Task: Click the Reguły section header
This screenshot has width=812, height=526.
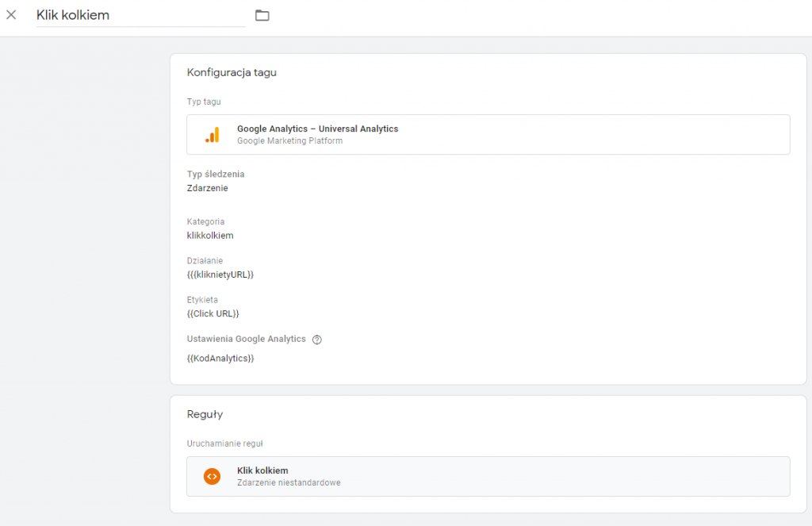Action: click(205, 413)
